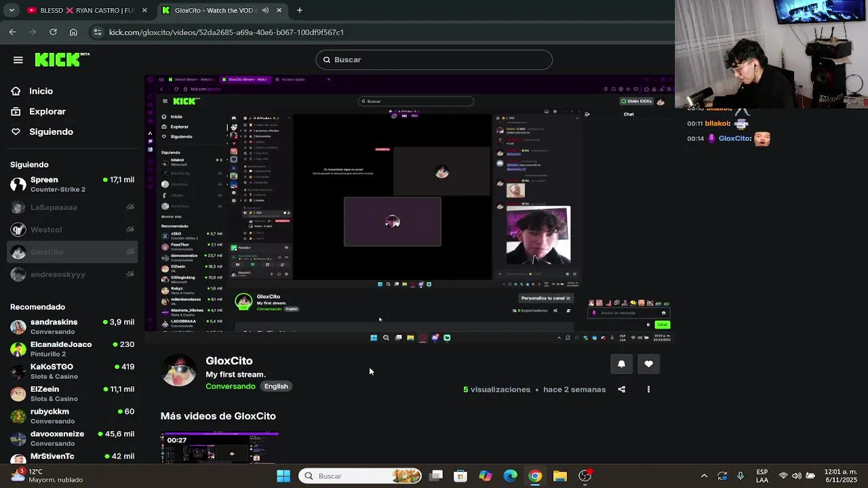868x488 pixels.
Task: Click the green KICK logo
Action: coord(62,60)
